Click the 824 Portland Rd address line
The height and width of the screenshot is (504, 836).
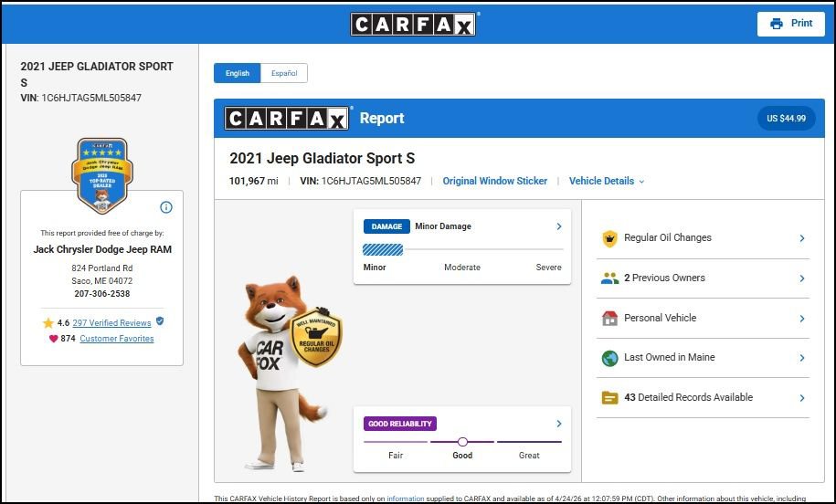(101, 268)
